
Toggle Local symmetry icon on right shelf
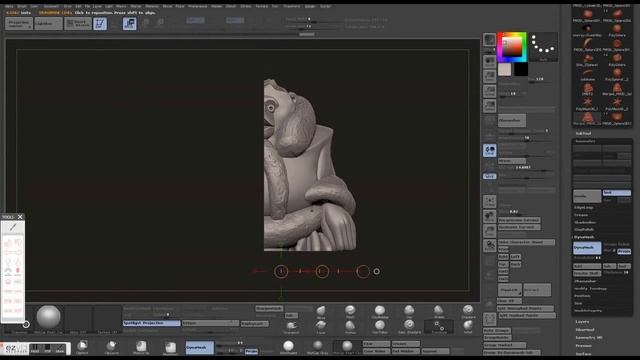click(489, 150)
